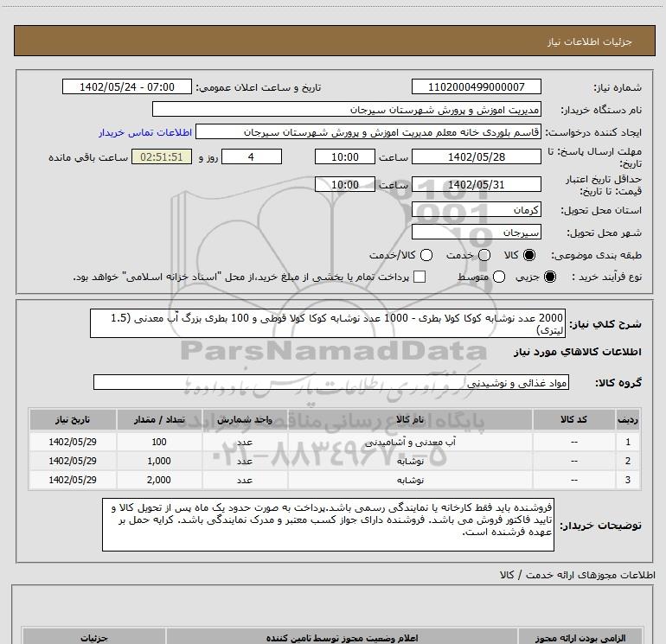The image size is (666, 644).
Task: Click the goods group field مواد غذائی و نوشیدنی
Action: 331,382
